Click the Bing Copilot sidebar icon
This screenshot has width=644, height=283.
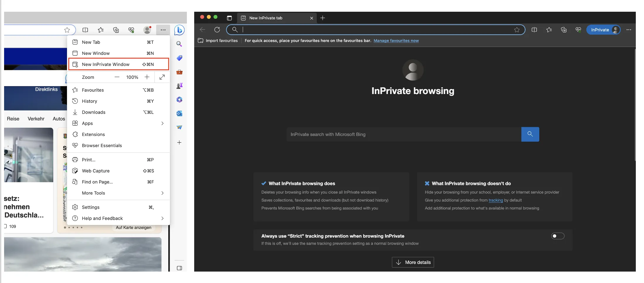[179, 30]
